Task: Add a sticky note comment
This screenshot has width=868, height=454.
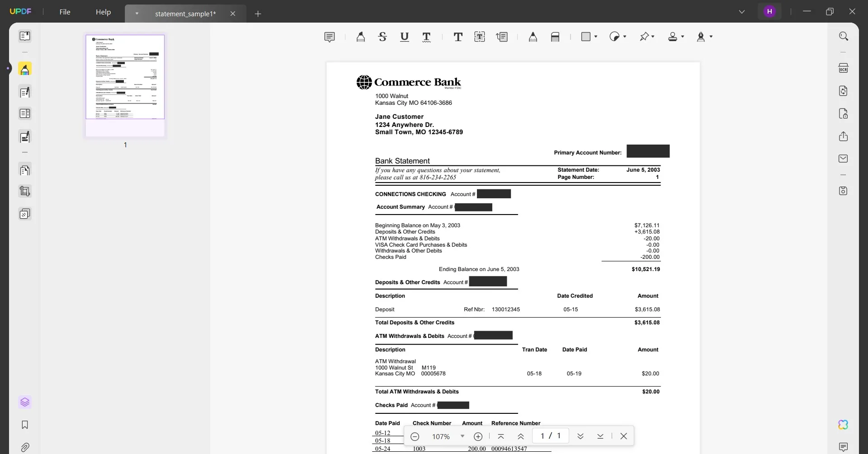Action: click(330, 37)
